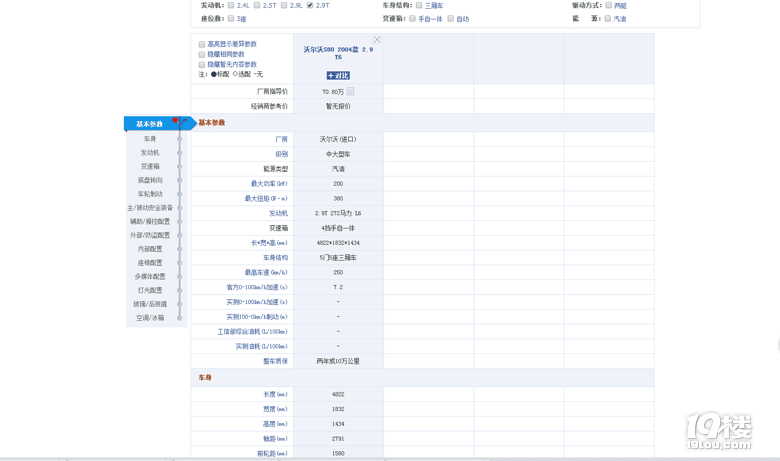Select the 5门5座三厢车 body cell
The image size is (780, 461).
(338, 258)
